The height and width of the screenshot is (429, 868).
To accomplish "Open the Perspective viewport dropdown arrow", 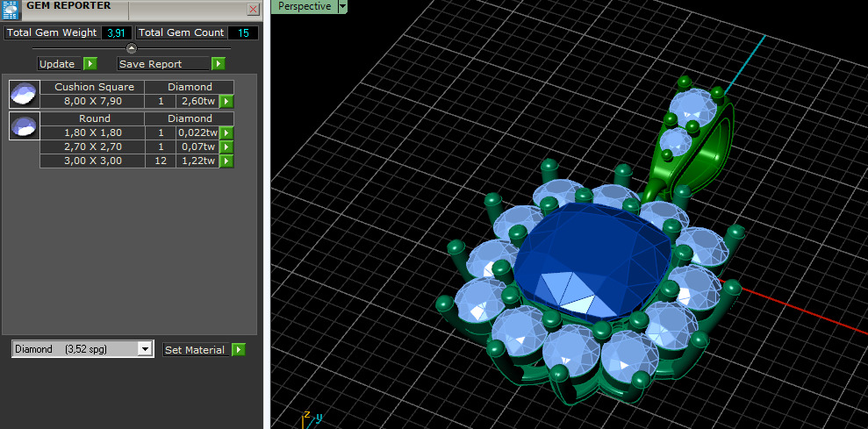I will pyautogui.click(x=342, y=7).
